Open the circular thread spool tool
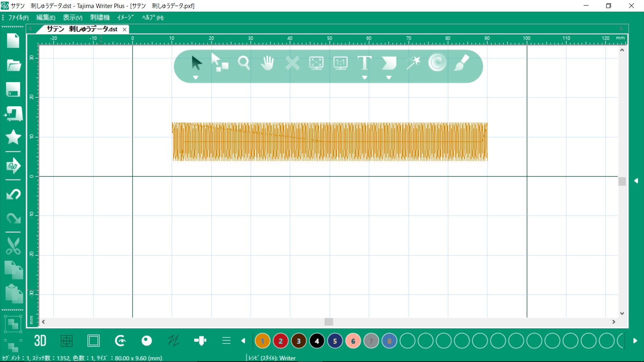644x362 pixels. pos(437,62)
